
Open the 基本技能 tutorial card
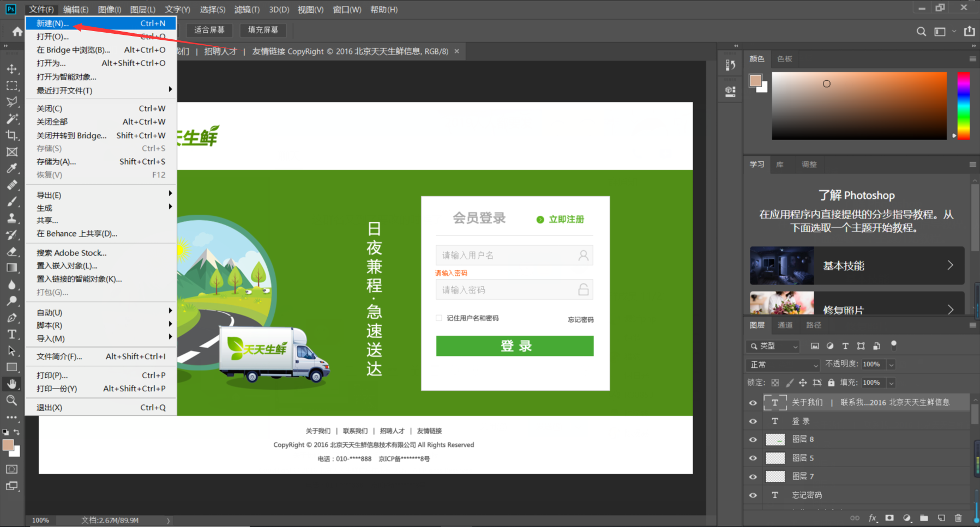(857, 265)
